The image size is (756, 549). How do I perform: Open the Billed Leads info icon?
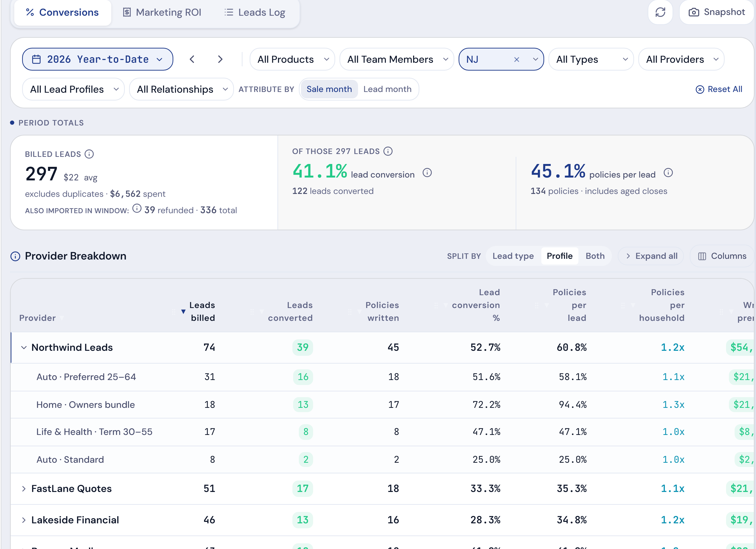tap(89, 154)
